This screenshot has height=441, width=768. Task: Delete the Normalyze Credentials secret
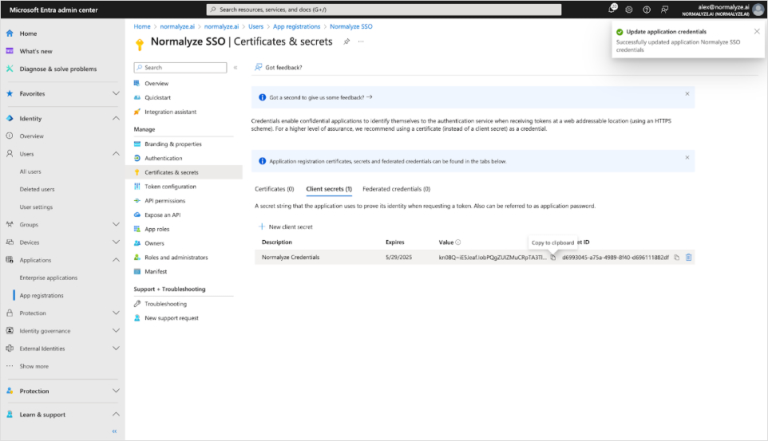tap(689, 257)
